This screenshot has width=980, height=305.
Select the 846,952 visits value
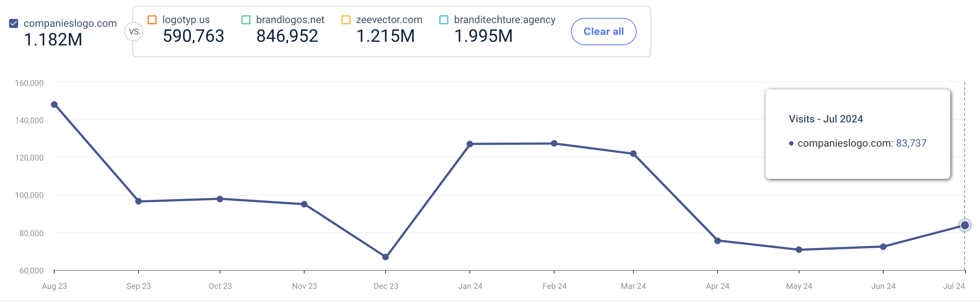point(287,36)
